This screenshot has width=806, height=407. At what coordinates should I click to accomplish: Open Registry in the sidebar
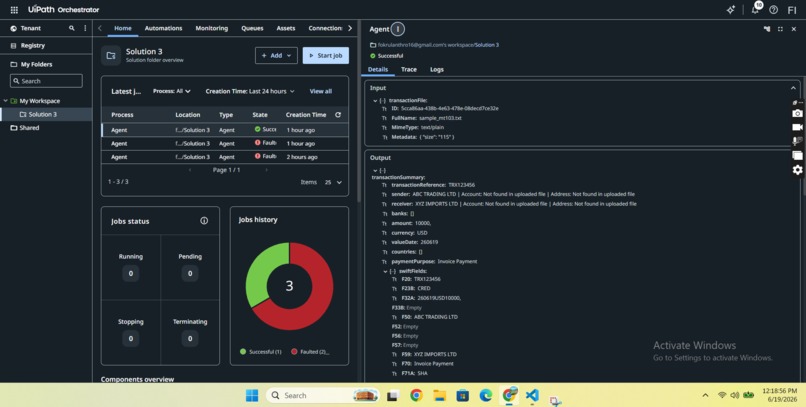(x=46, y=46)
